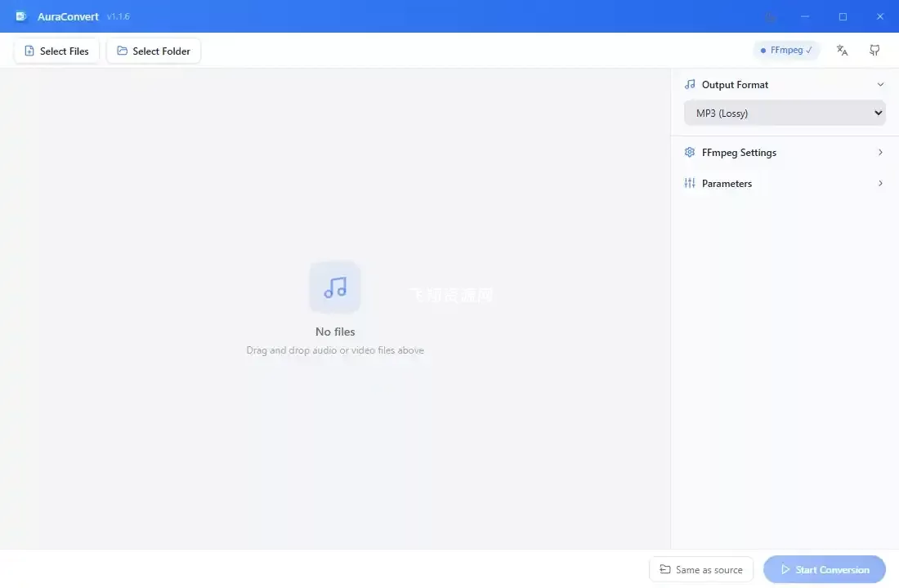Visit the GitHub repository icon

click(x=874, y=51)
